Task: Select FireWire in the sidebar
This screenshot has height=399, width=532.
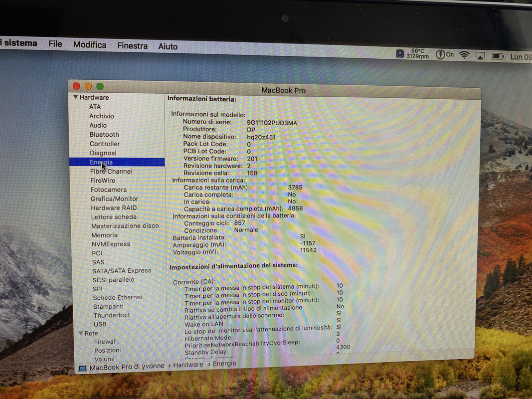Action: pos(103,181)
